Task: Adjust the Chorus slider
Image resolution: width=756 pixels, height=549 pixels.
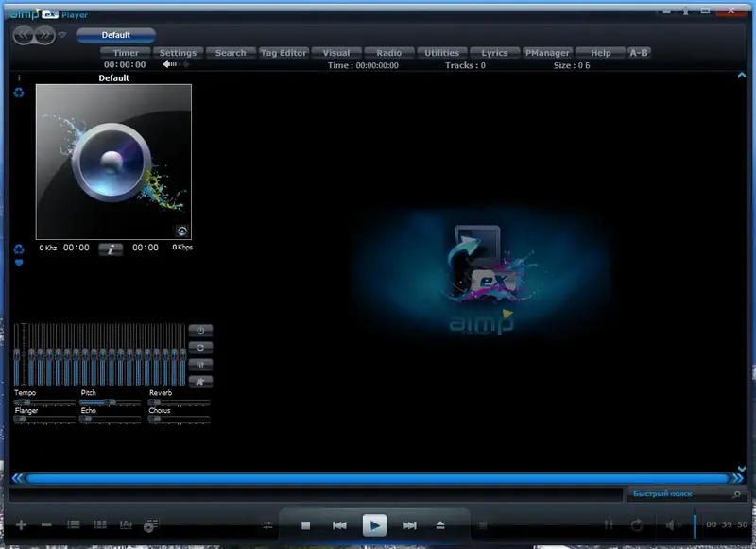Action: [179, 420]
